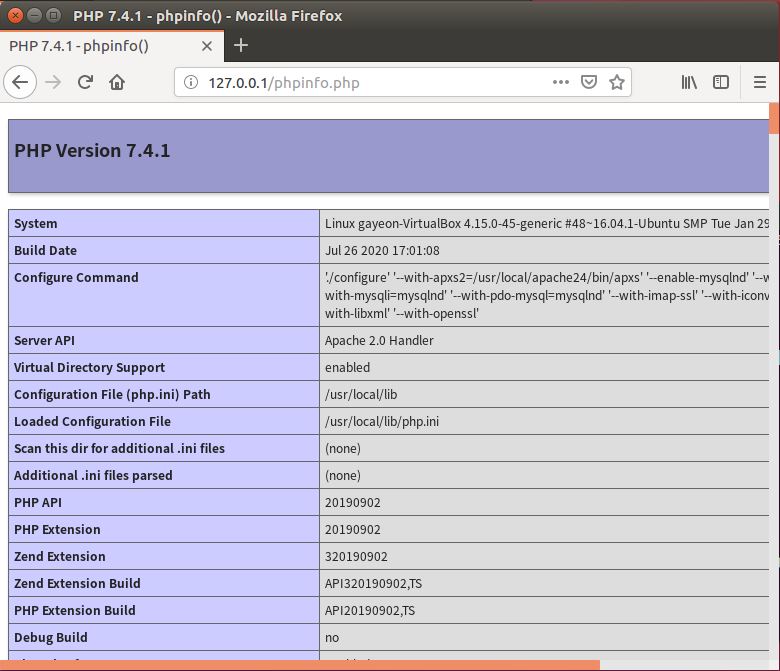The image size is (780, 671).
Task: Click the PHP API label
Action: click(38, 503)
